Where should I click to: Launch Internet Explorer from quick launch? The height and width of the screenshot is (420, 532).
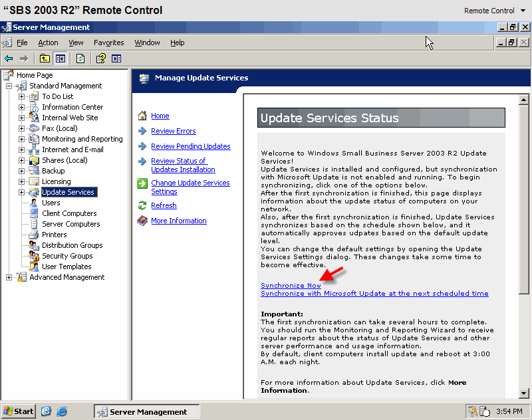[62, 411]
